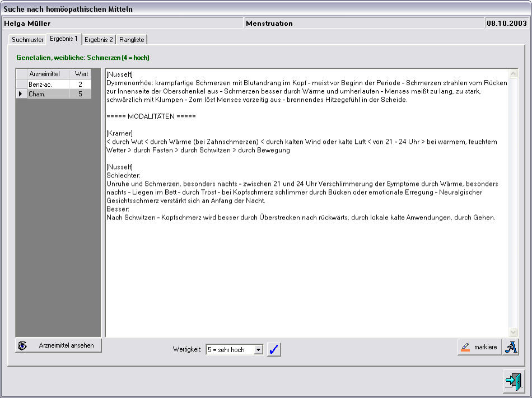Viewport: 532px width, 398px height.
Task: Click the row indicator arrow beside Cham.
Action: [x=21, y=94]
